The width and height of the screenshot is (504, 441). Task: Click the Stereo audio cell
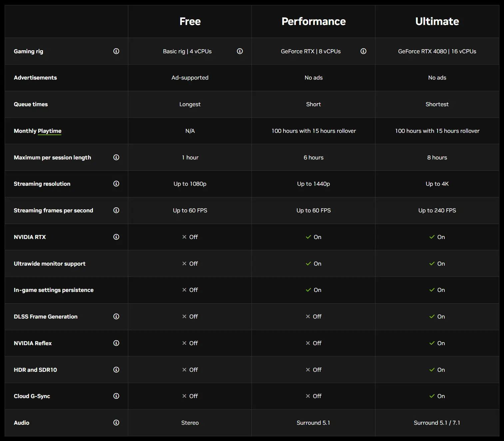coord(190,423)
